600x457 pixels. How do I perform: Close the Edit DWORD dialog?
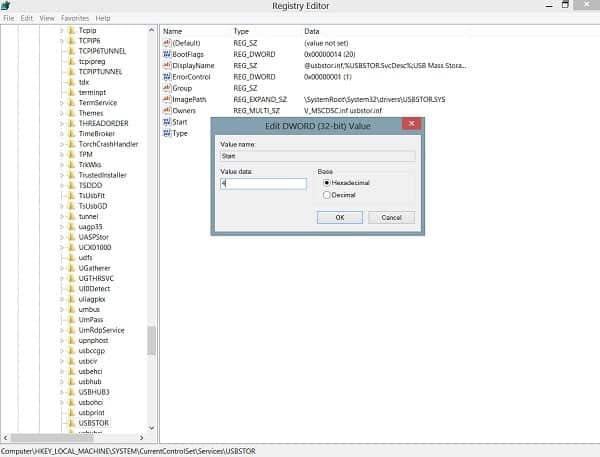pos(412,123)
